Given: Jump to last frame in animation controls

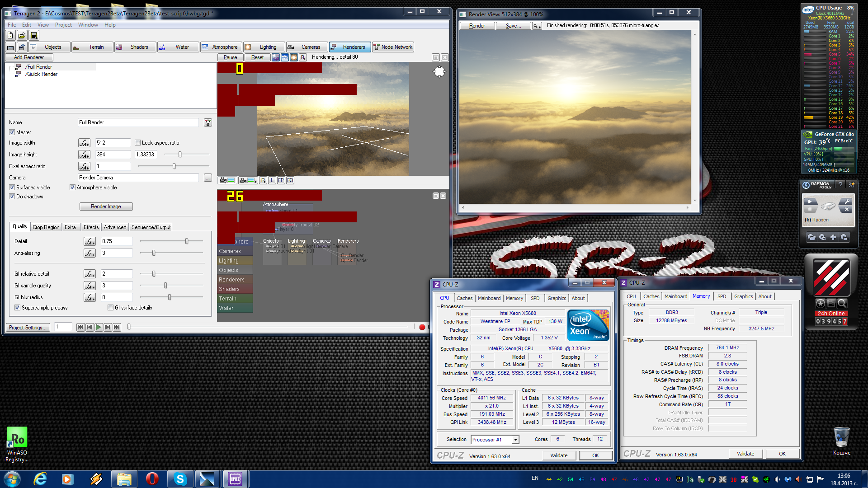Looking at the screenshot, I should [117, 327].
